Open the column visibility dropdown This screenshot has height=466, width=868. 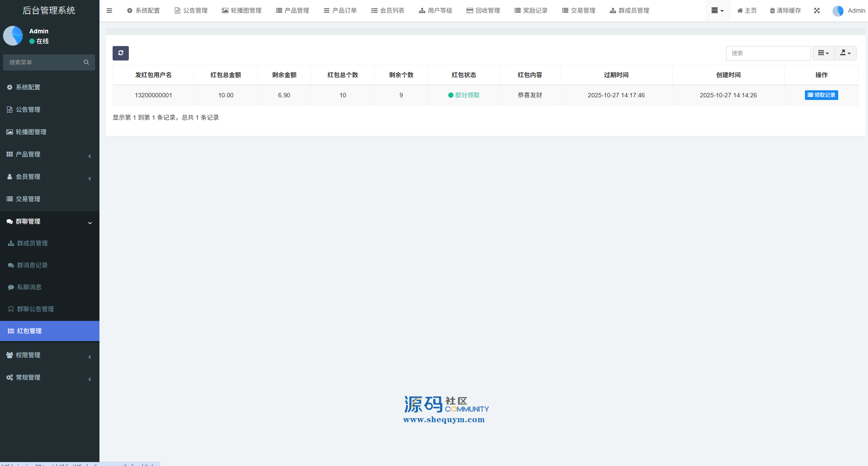[x=823, y=53]
